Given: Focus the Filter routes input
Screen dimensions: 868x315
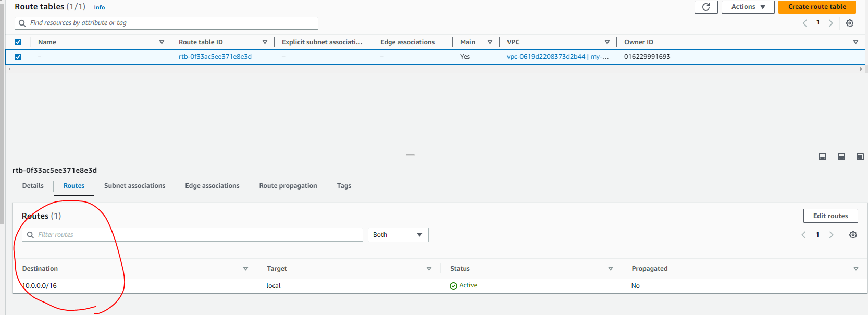Looking at the screenshot, I should (192, 235).
